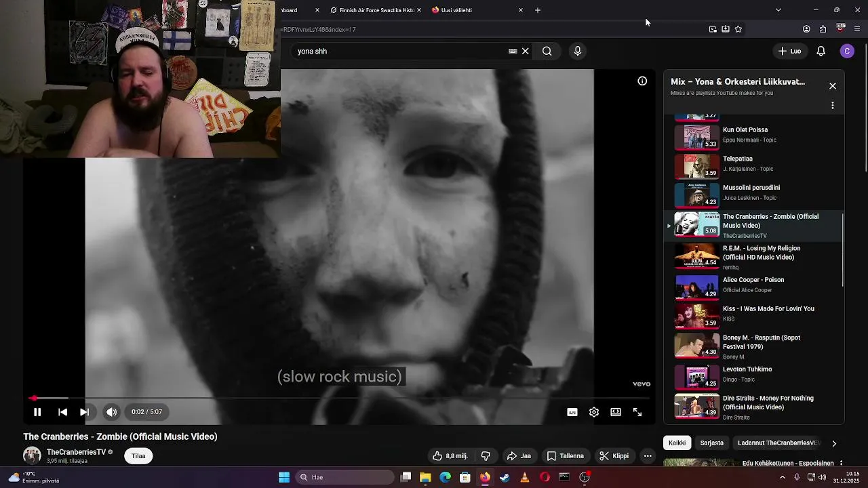The image size is (868, 488).
Task: Open VLC media player from taskbar
Action: point(524,477)
